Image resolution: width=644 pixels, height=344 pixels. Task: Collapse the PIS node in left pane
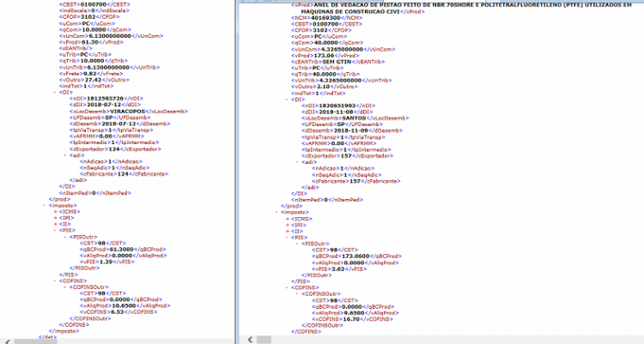tap(55, 230)
